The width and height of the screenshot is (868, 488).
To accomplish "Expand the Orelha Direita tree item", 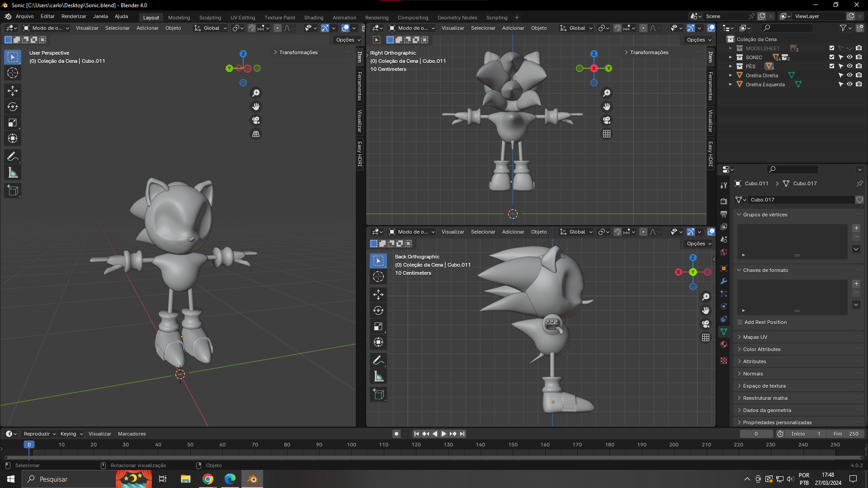I will pos(730,75).
